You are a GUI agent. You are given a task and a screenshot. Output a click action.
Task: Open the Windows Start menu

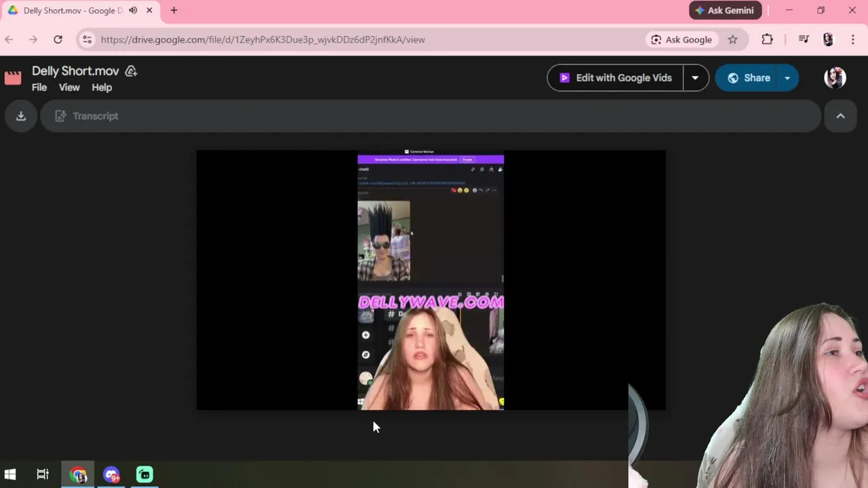click(x=10, y=474)
